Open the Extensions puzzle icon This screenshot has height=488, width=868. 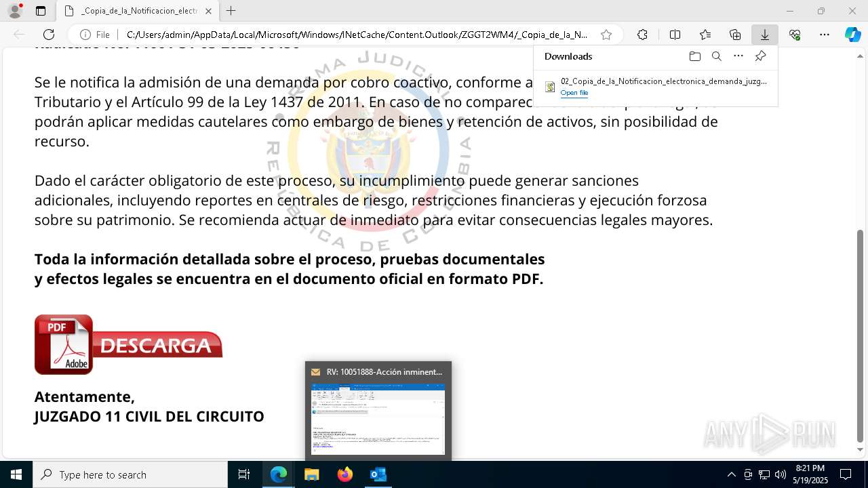click(x=642, y=35)
